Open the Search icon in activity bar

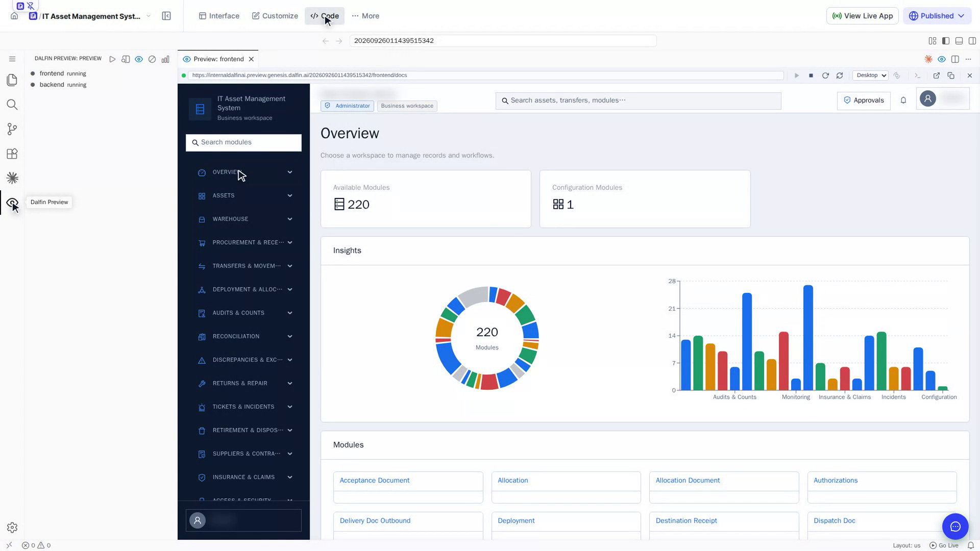(x=12, y=105)
